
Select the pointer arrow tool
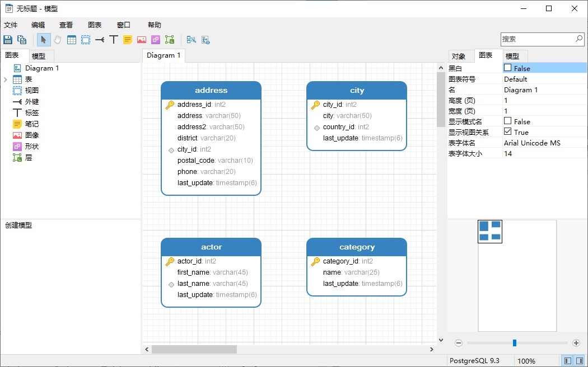44,39
